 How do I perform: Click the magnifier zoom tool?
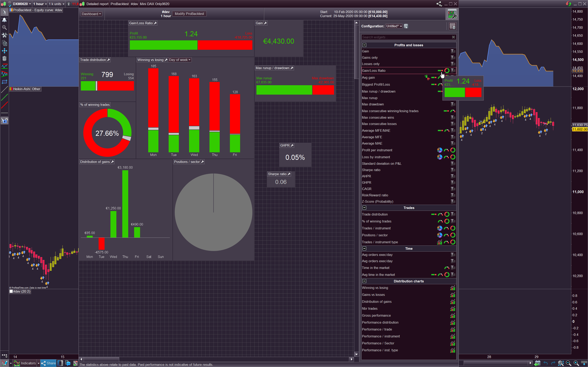[4, 28]
